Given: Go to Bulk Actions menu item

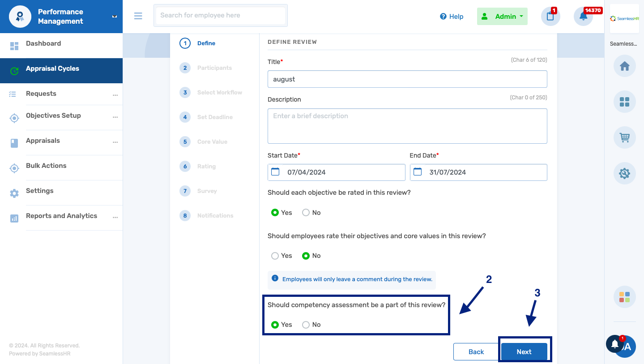Looking at the screenshot, I should point(46,166).
